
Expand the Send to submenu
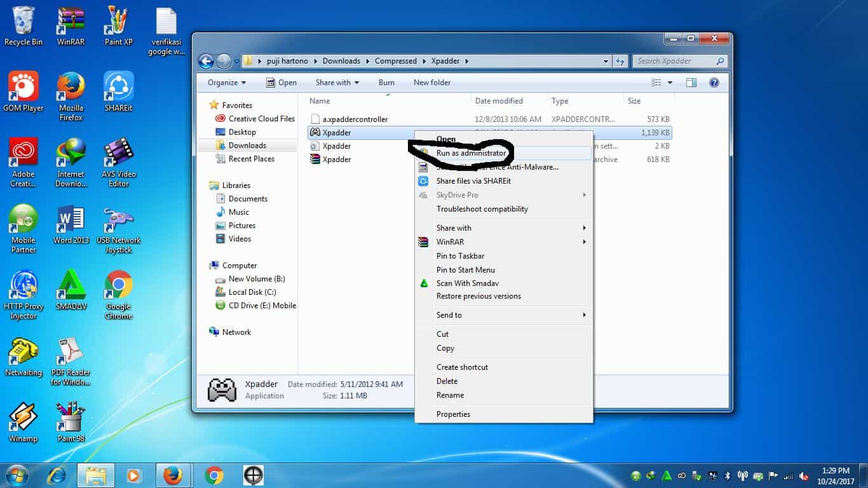(503, 315)
